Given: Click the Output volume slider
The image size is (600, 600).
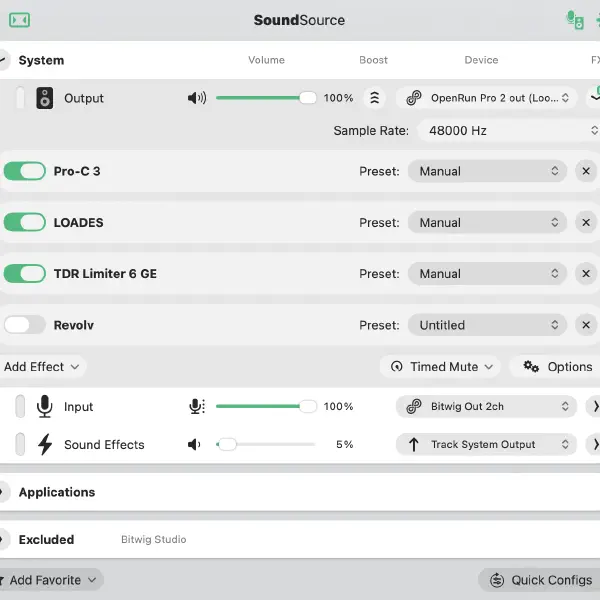Looking at the screenshot, I should 266,98.
